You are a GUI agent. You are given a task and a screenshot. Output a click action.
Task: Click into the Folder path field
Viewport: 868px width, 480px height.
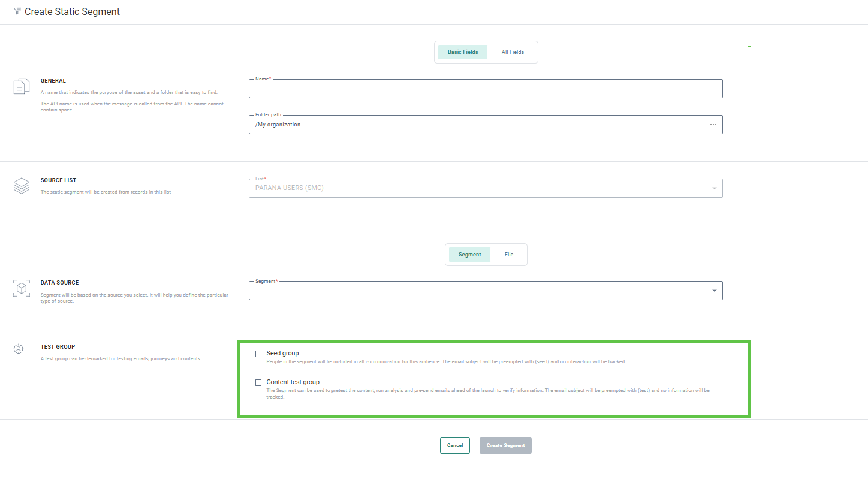point(477,125)
